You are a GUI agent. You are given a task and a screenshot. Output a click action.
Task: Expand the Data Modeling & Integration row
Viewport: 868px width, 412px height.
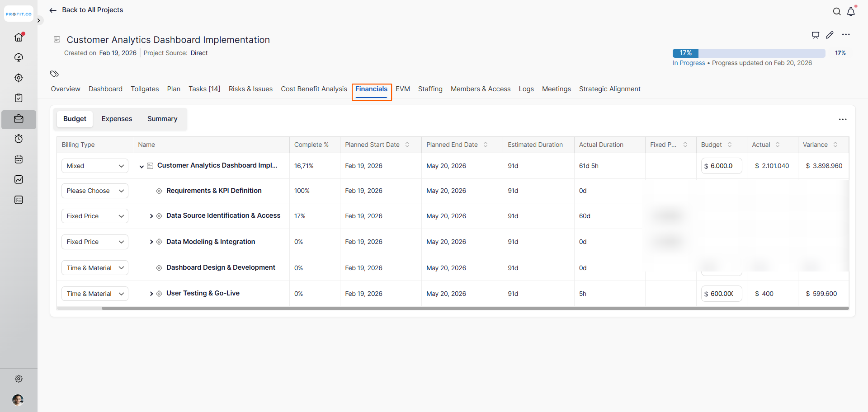(151, 242)
